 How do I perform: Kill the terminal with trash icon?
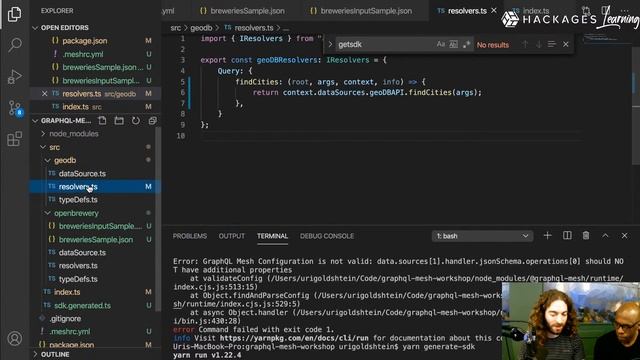586,236
